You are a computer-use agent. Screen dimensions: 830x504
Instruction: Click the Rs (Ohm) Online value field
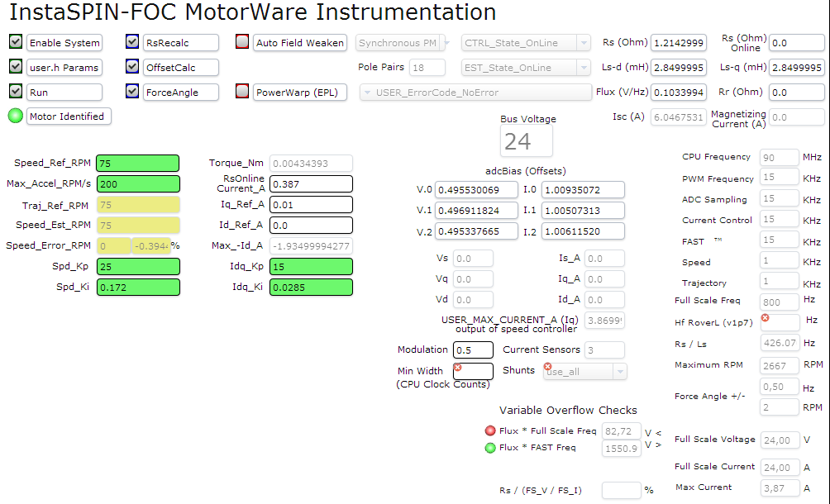tap(796, 43)
